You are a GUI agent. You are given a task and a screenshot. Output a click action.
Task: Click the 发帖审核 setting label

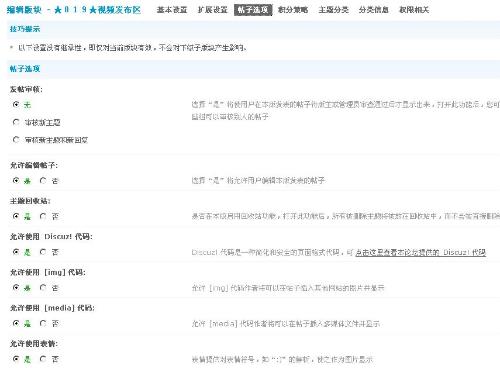(x=26, y=89)
